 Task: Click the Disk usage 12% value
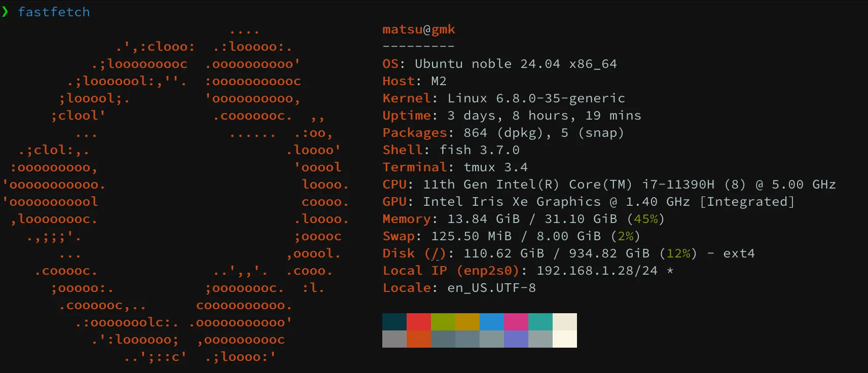click(678, 253)
